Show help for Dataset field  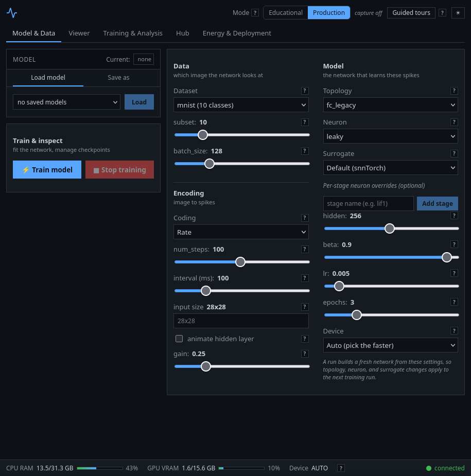305,91
